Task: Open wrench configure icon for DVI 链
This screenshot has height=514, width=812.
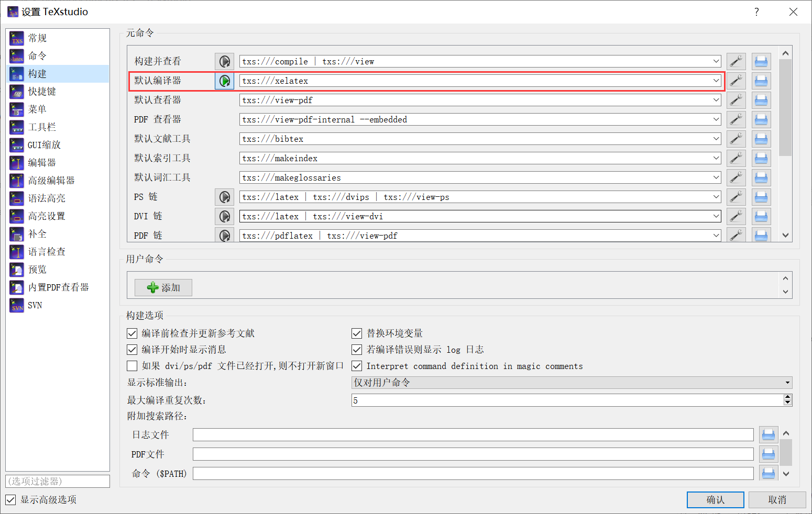Action: tap(736, 216)
